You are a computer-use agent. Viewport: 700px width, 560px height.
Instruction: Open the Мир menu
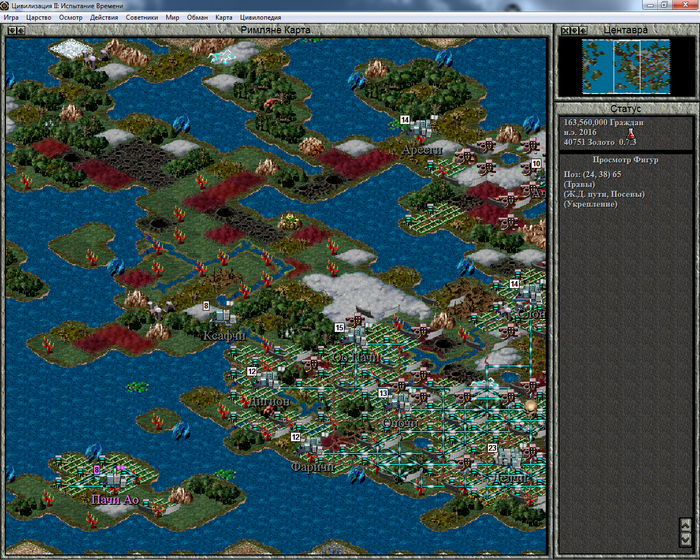click(173, 17)
